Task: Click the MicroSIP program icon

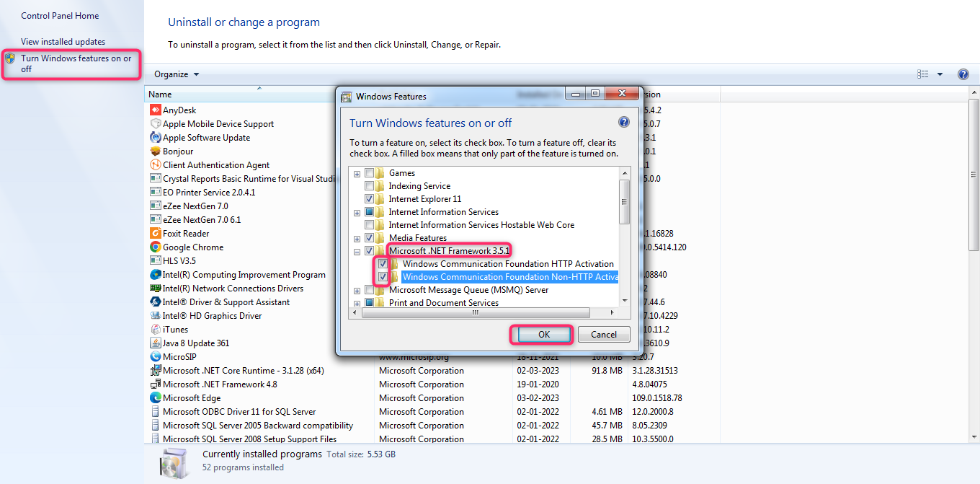Action: [x=155, y=357]
